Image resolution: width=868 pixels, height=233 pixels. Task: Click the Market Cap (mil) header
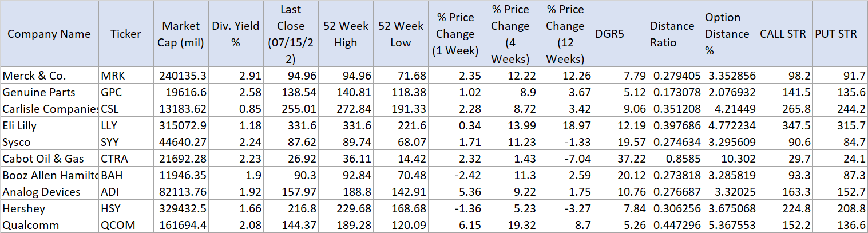point(181,34)
